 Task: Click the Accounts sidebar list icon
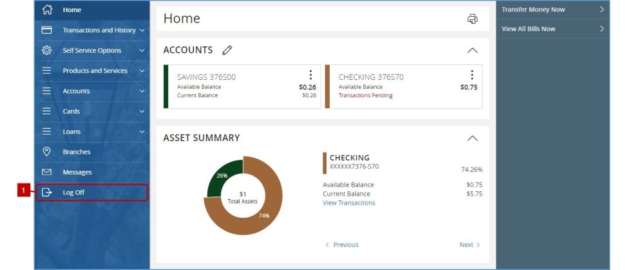pyautogui.click(x=47, y=91)
